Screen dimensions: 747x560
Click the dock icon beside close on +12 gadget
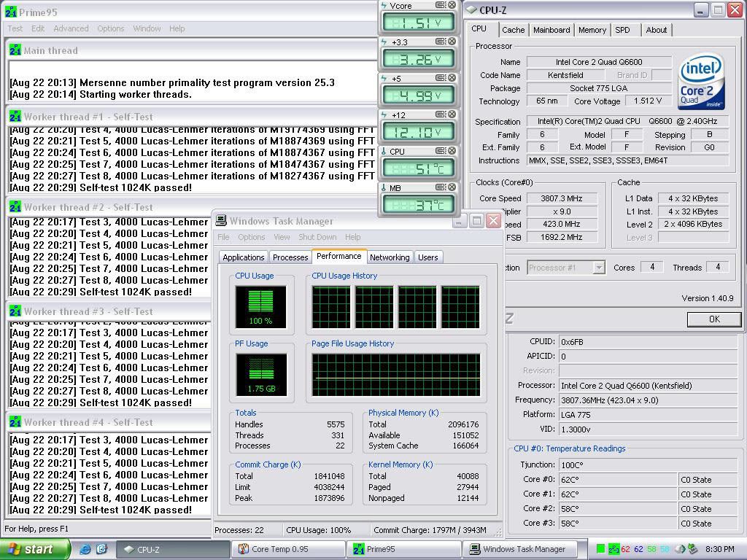tap(441, 114)
